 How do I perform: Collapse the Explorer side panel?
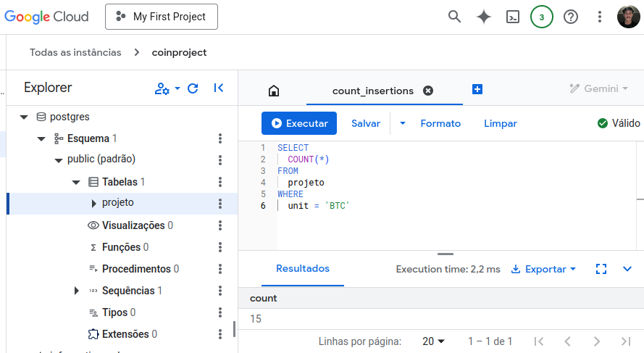coord(219,88)
